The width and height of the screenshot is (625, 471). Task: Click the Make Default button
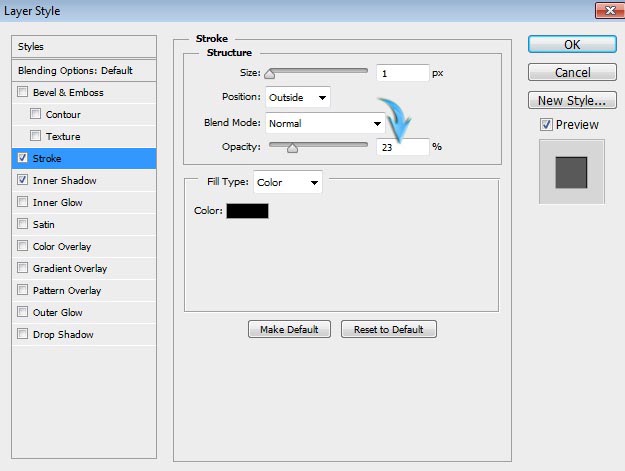click(289, 330)
